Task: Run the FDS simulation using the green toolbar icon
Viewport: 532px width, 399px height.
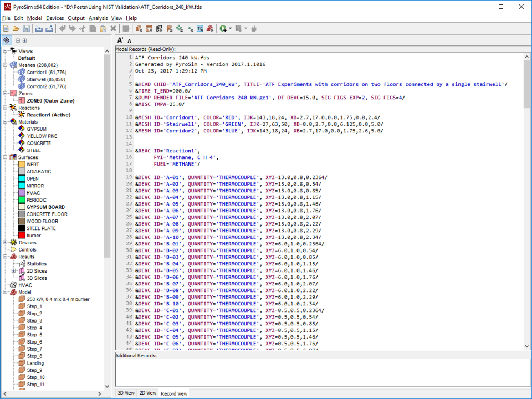Action: (x=223, y=28)
